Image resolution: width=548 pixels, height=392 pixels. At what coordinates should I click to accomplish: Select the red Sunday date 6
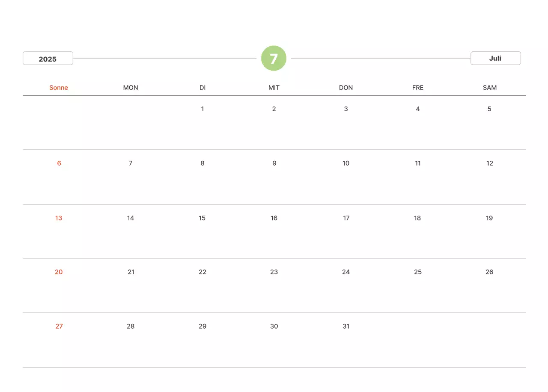(x=59, y=163)
